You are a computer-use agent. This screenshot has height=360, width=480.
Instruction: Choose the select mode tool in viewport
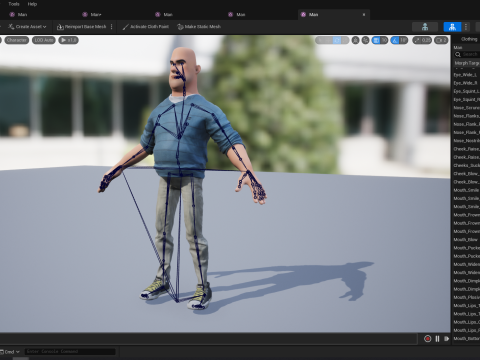coord(320,40)
